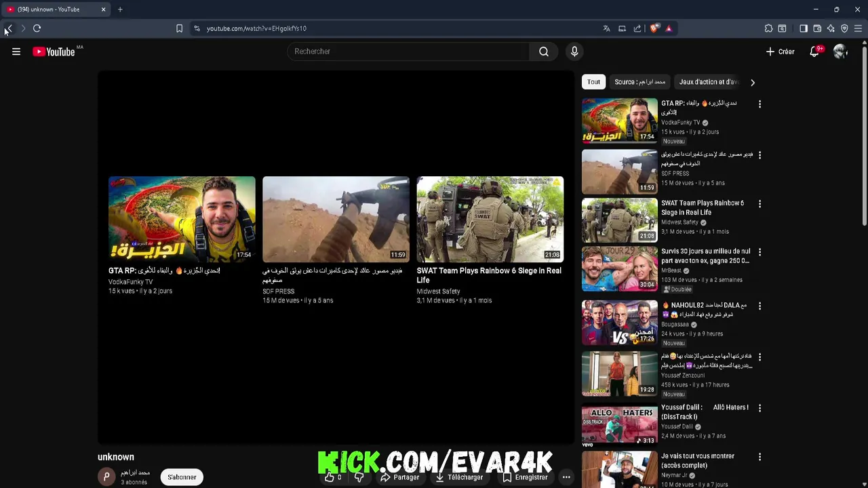
Task: Play SWAT Team Rainbow 6 end screen thumbnail
Action: [490, 220]
